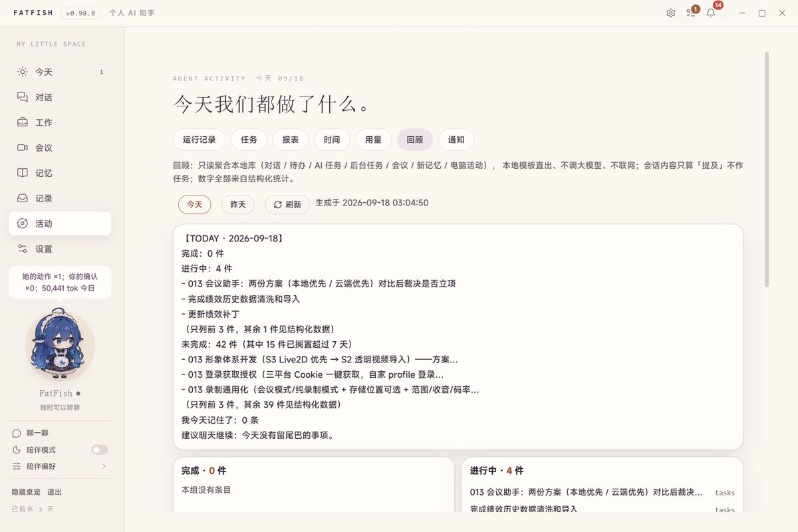The width and height of the screenshot is (798, 532).
Task: Open the settings gear in title bar
Action: pos(670,13)
